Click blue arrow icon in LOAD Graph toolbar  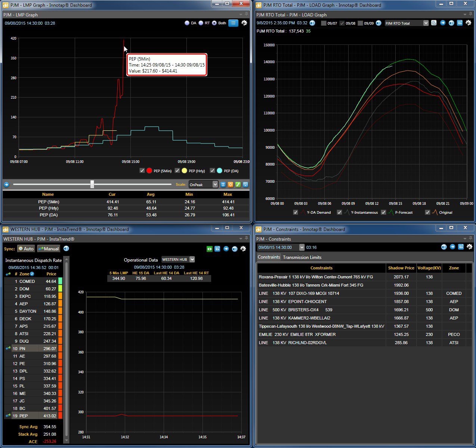tap(443, 23)
